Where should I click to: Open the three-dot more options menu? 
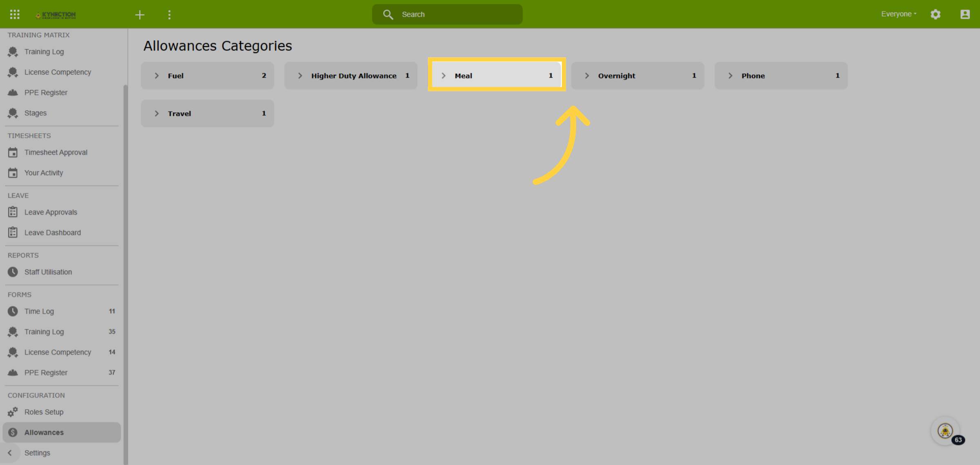[169, 15]
